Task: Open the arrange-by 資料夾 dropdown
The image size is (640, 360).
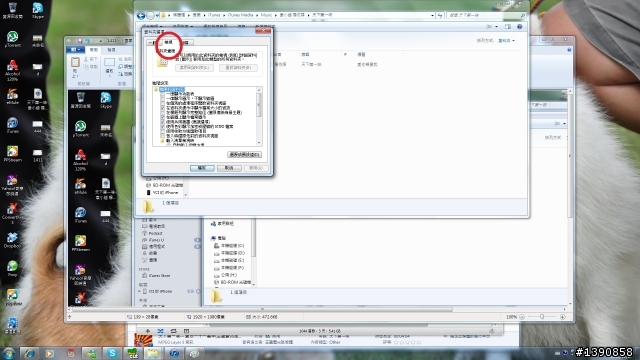Action: (x=507, y=40)
